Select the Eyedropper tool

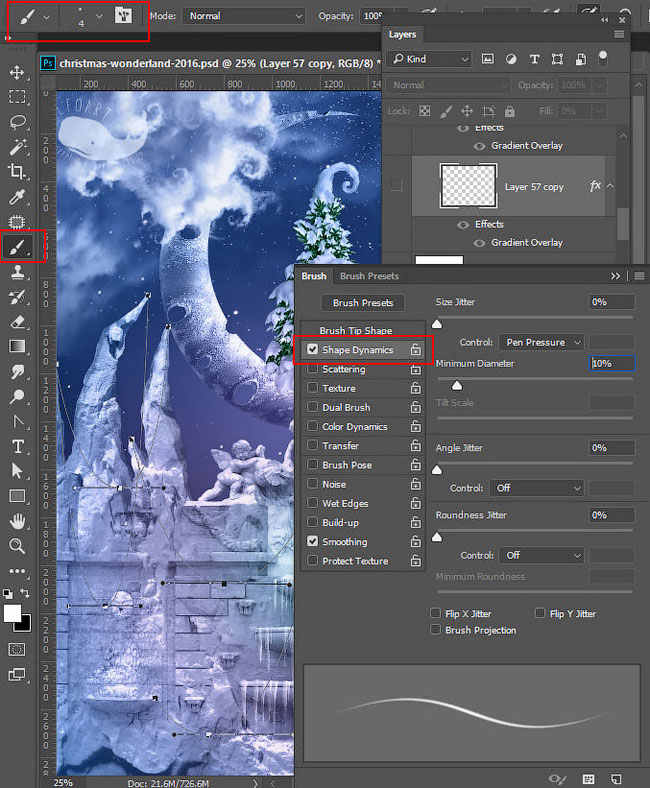click(x=17, y=197)
